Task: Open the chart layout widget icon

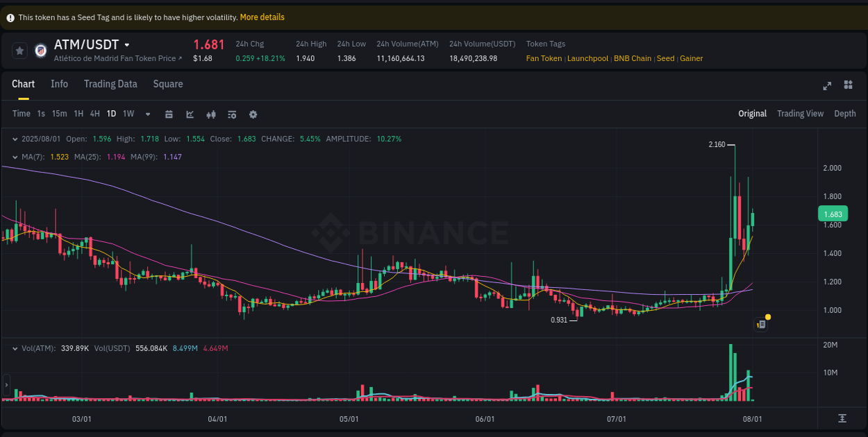Action: [848, 85]
